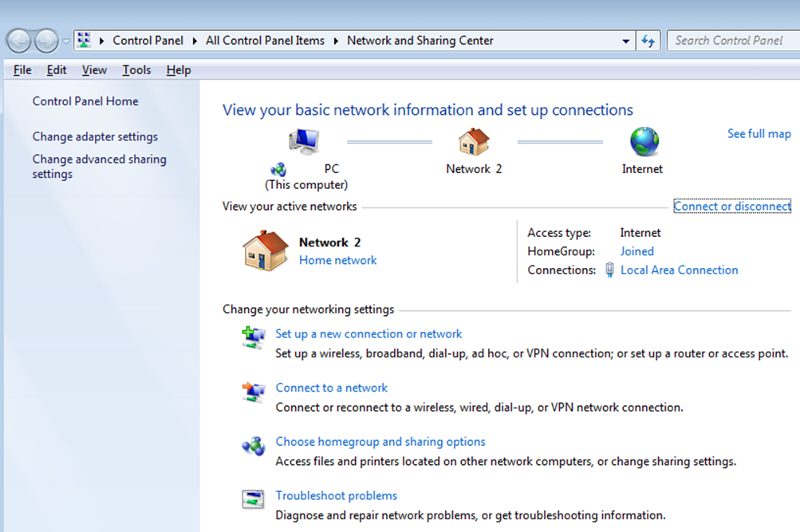
Task: Select All Control Panel Items breadcrumb
Action: [x=265, y=41]
